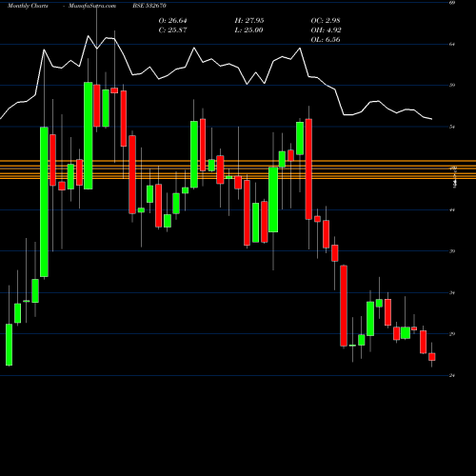Click the 'OL: 6.56' reading
Screen dimensions: 476x476
326,40
